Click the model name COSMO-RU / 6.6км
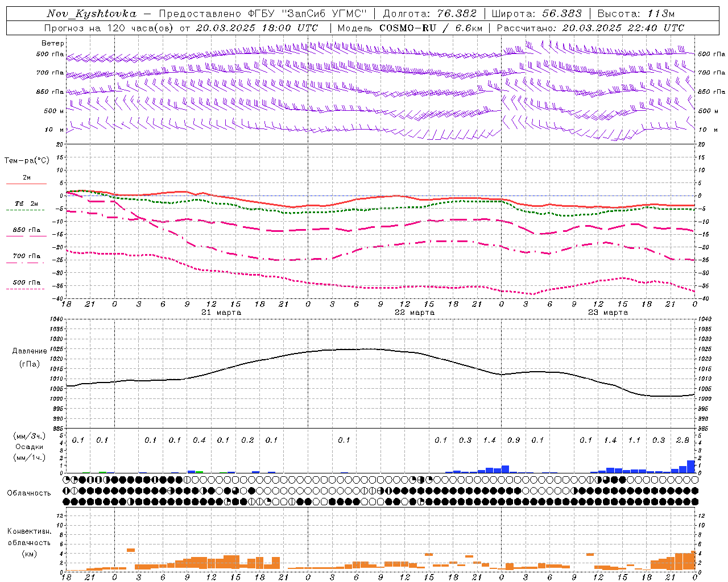Screen dimensions: 728x582 point(431,28)
